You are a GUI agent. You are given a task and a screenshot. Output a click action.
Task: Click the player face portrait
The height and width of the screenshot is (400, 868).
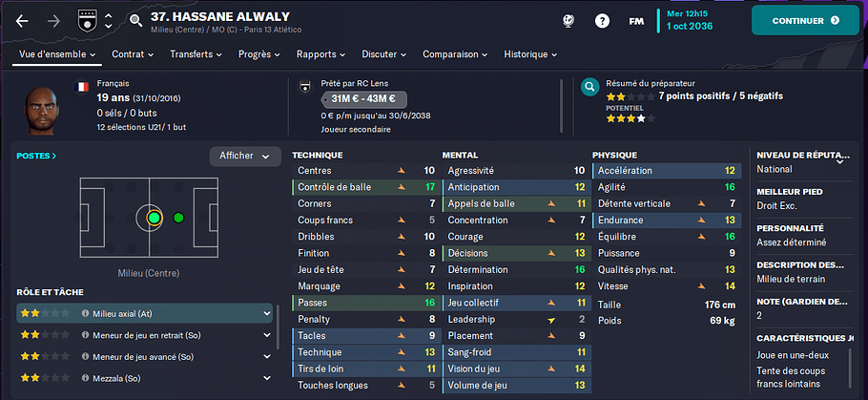tap(42, 110)
